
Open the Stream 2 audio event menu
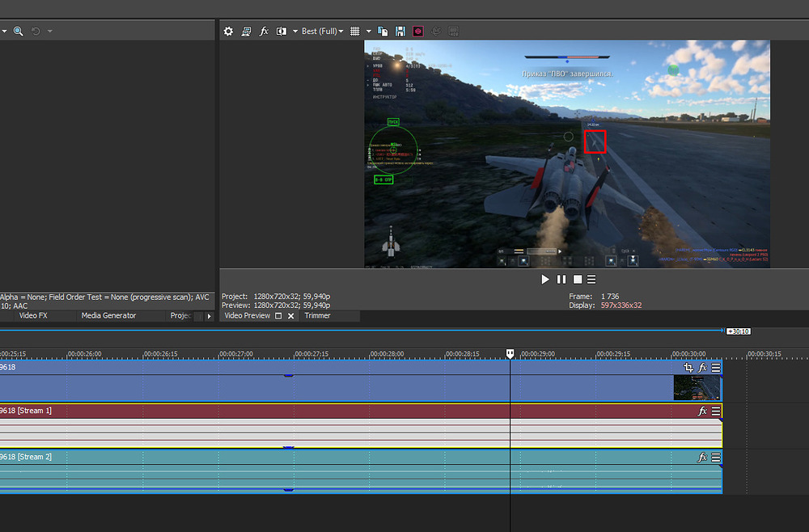716,458
